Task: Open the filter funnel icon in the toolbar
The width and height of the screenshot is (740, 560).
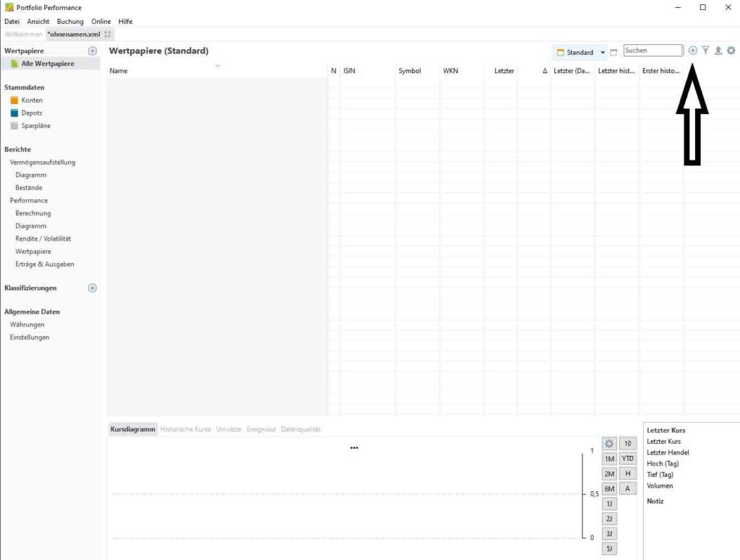Action: pos(705,51)
